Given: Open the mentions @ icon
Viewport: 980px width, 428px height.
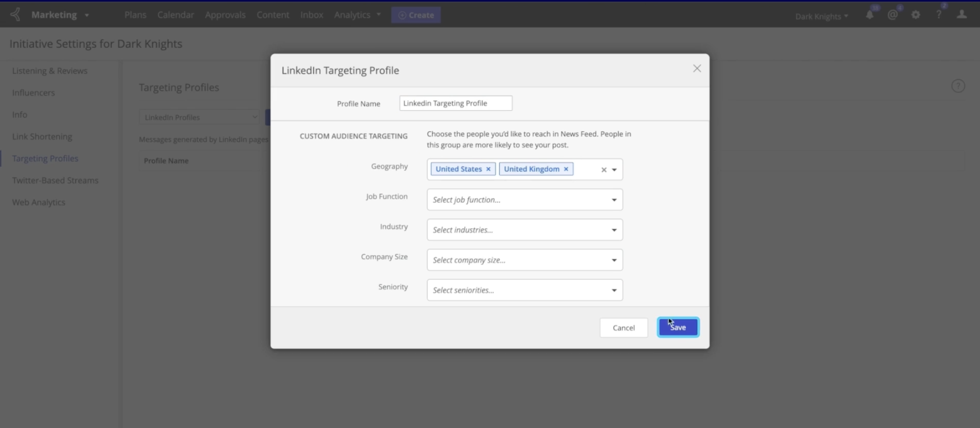Looking at the screenshot, I should pyautogui.click(x=893, y=15).
